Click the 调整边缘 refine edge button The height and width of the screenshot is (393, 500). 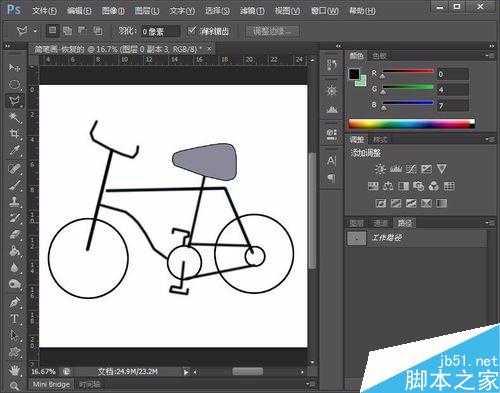pyautogui.click(x=272, y=31)
